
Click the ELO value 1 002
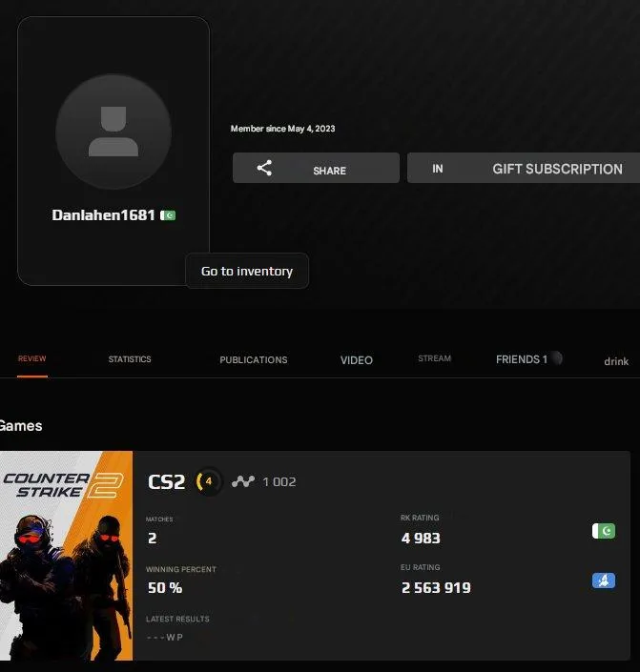point(279,482)
